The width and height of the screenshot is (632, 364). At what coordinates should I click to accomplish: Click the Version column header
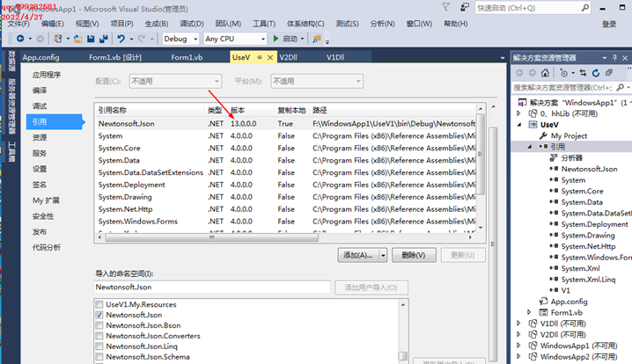pyautogui.click(x=251, y=110)
